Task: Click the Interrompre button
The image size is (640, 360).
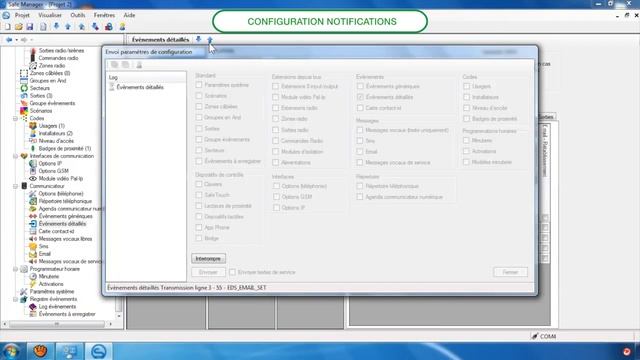Action: coord(208,259)
